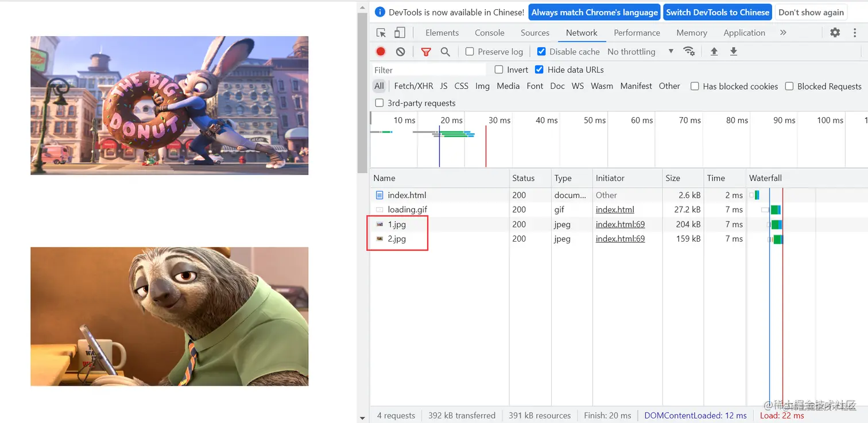Sort by the Name column header

tap(440, 178)
